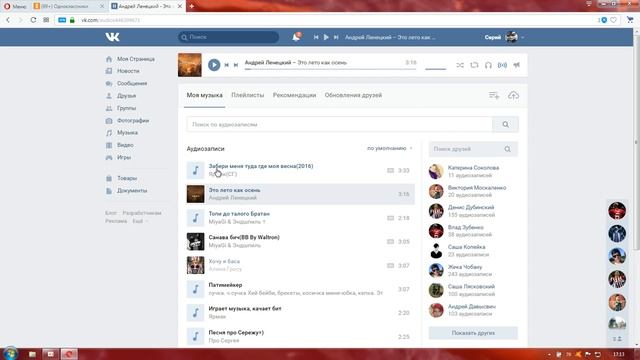640x360 pixels.
Task: Share current track megaphone icon
Action: pyautogui.click(x=517, y=65)
